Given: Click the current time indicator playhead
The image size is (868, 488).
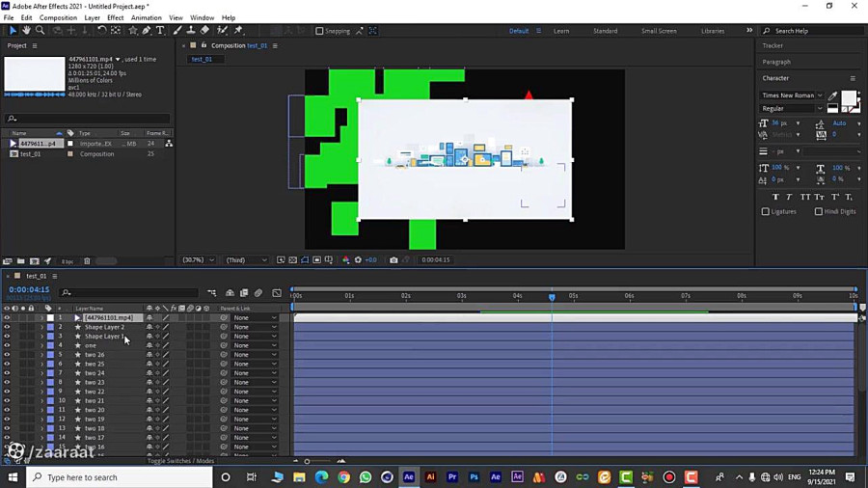Looking at the screenshot, I should (x=552, y=297).
